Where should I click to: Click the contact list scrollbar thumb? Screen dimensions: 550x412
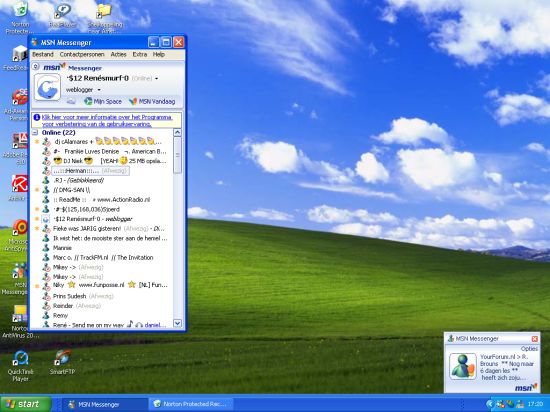tap(177, 155)
